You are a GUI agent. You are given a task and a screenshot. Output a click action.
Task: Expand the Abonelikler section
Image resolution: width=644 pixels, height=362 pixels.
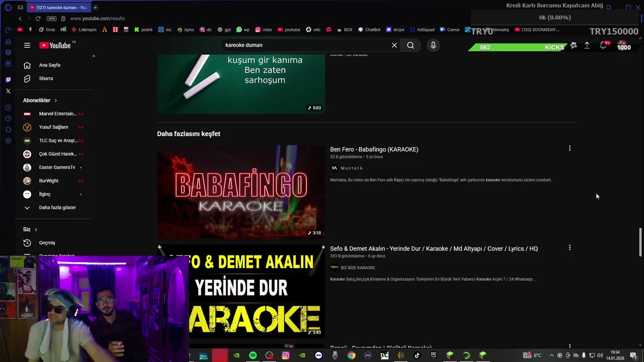pyautogui.click(x=40, y=100)
